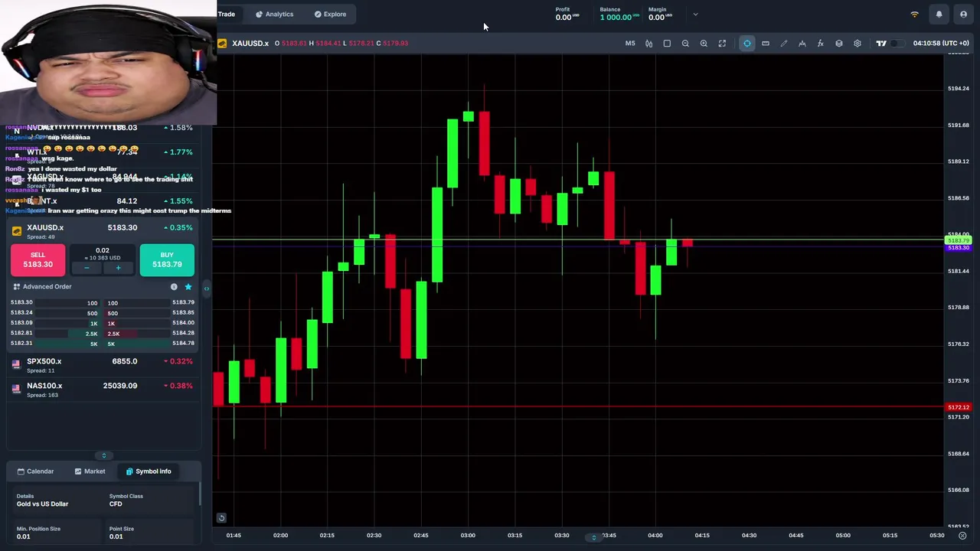Click the chart bottom-left history icon
The image size is (980, 551).
pyautogui.click(x=221, y=518)
